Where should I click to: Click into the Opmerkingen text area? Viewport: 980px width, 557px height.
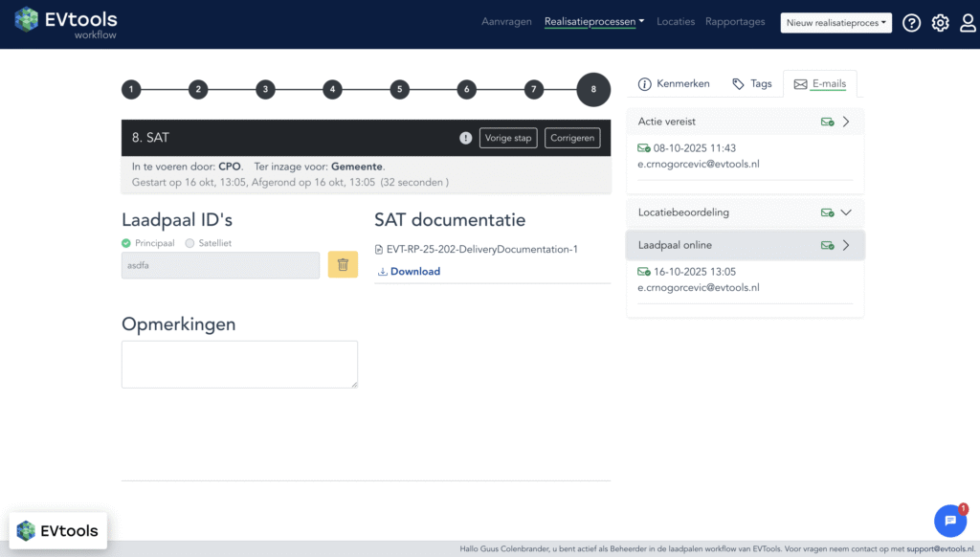[x=239, y=365]
